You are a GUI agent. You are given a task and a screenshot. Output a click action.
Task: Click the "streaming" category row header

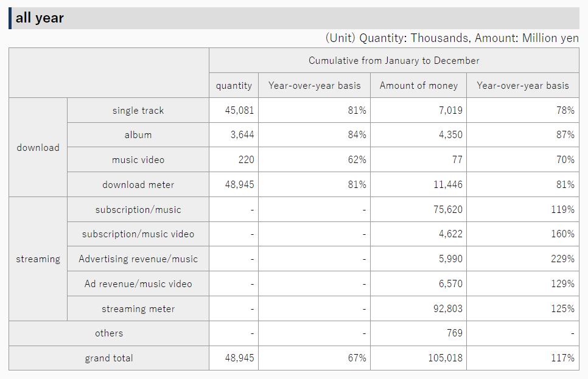(x=38, y=259)
